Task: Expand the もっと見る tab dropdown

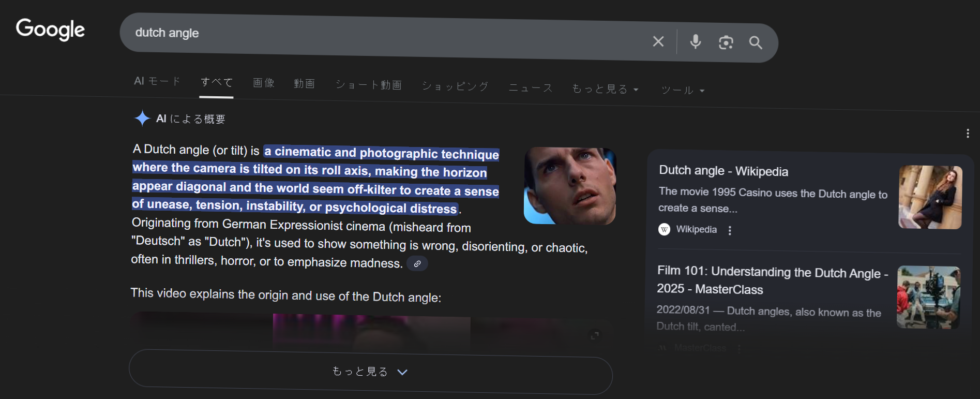Action: (605, 89)
